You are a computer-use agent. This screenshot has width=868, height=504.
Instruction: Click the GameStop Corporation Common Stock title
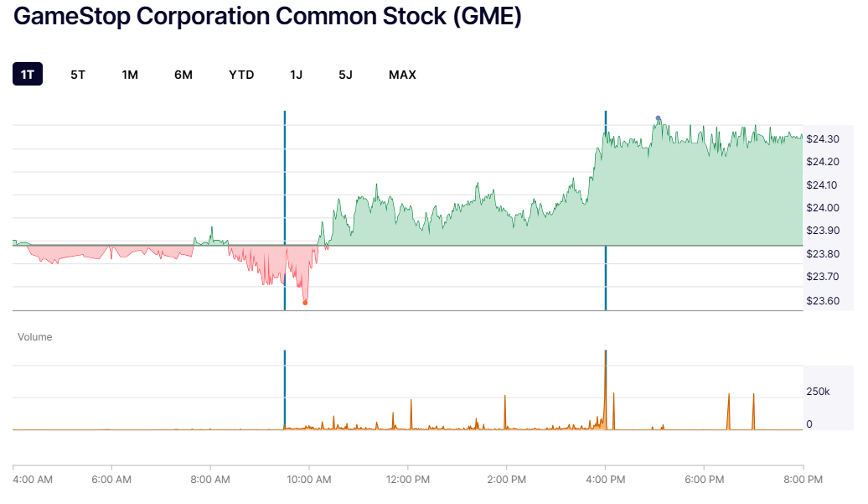(269, 16)
